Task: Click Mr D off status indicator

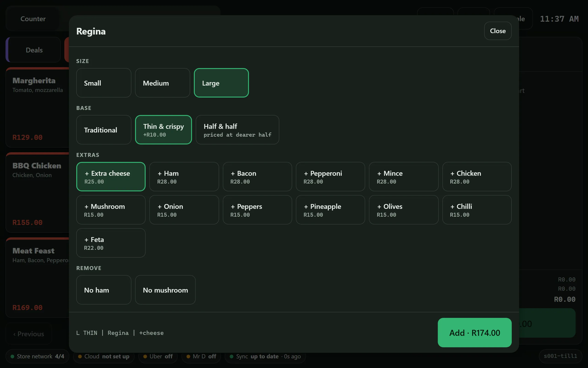Action: click(201, 356)
